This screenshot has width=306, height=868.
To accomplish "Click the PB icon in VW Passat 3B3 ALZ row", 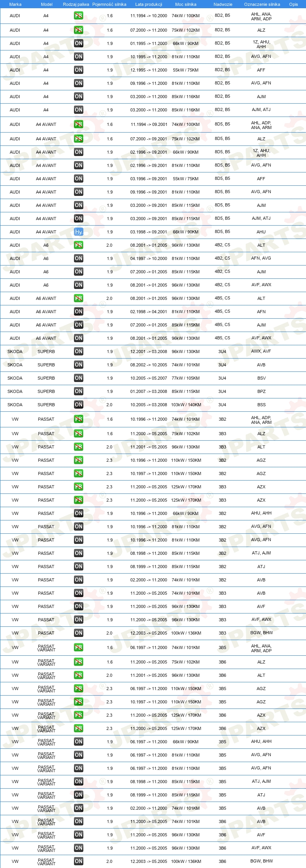I will [79, 434].
